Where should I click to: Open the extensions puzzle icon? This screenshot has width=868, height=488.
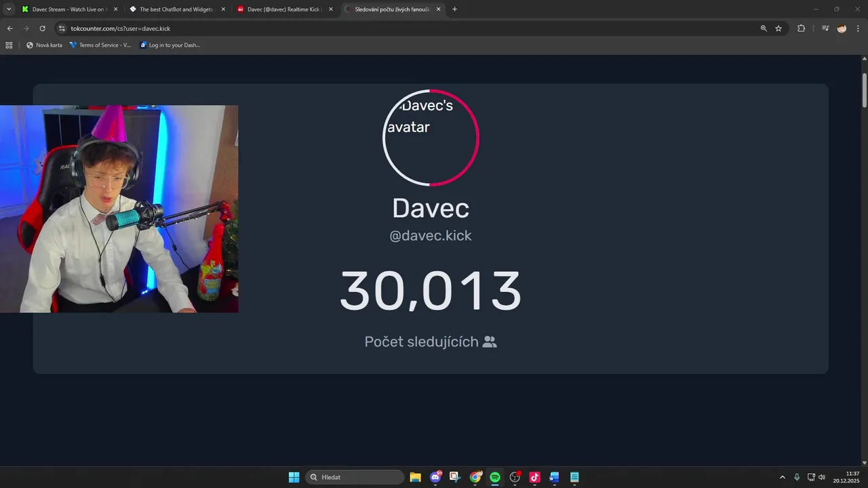[801, 28]
